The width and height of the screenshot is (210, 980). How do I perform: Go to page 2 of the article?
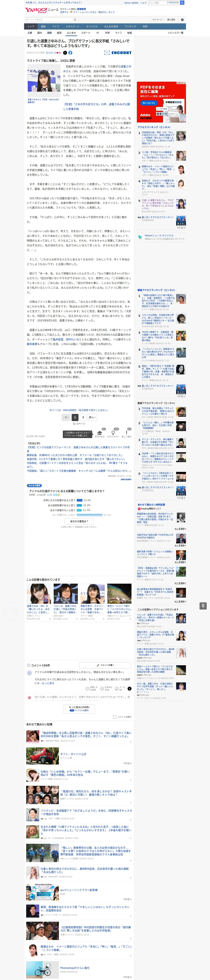pyautogui.click(x=83, y=417)
